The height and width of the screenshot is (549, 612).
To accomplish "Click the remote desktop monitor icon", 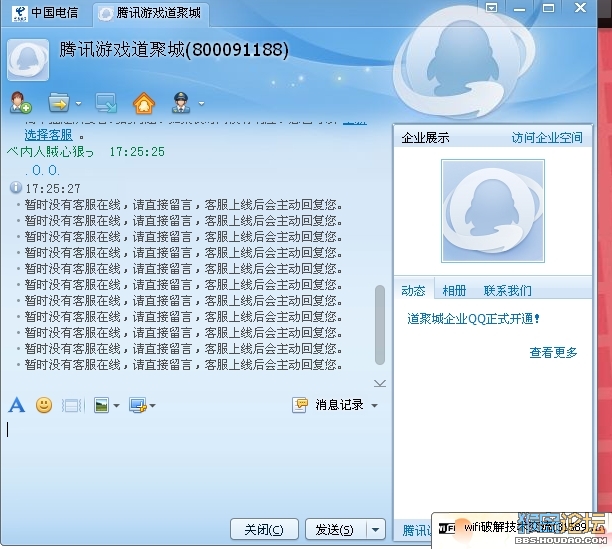I will pos(106,103).
